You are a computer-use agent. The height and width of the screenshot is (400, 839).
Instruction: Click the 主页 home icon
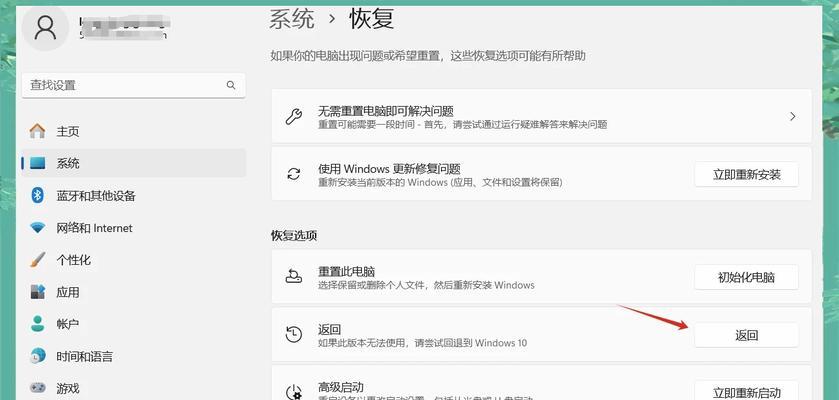38,131
